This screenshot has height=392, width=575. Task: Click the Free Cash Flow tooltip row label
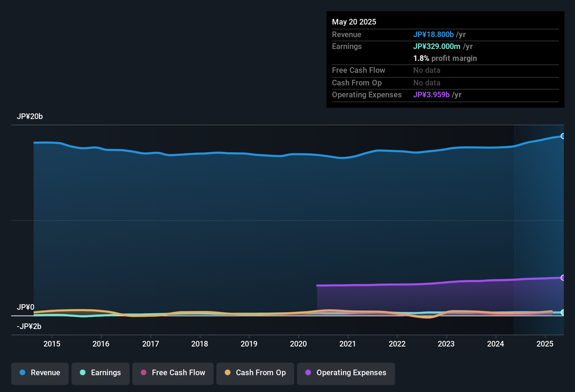pyautogui.click(x=359, y=70)
